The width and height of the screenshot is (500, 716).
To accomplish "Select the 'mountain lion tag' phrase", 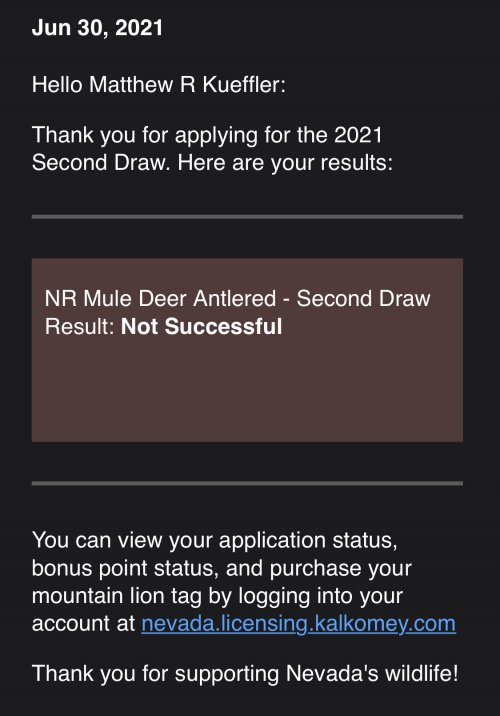I will click(x=116, y=596).
